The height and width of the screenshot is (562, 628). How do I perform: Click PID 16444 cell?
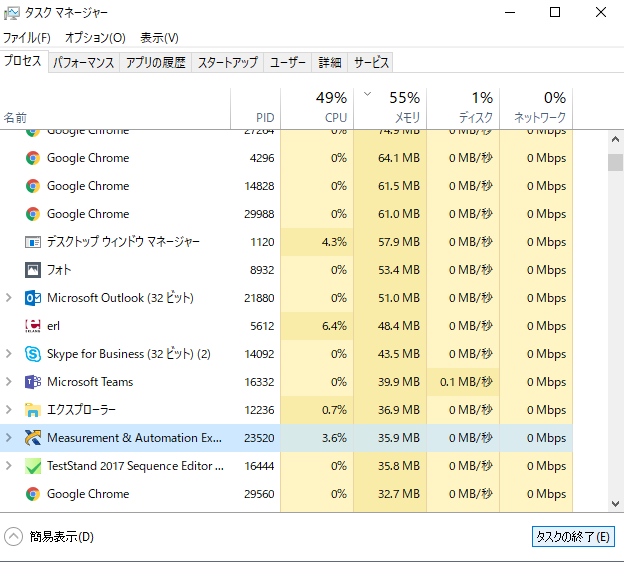click(x=256, y=466)
